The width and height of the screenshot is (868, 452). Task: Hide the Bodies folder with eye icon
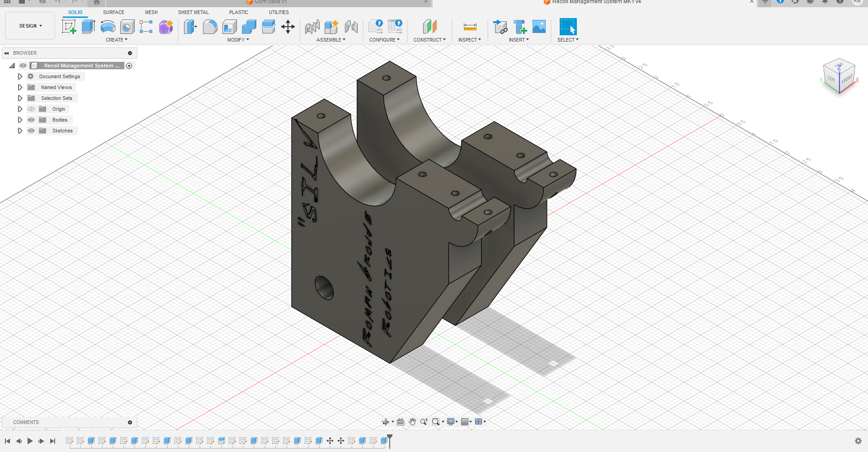coord(31,120)
